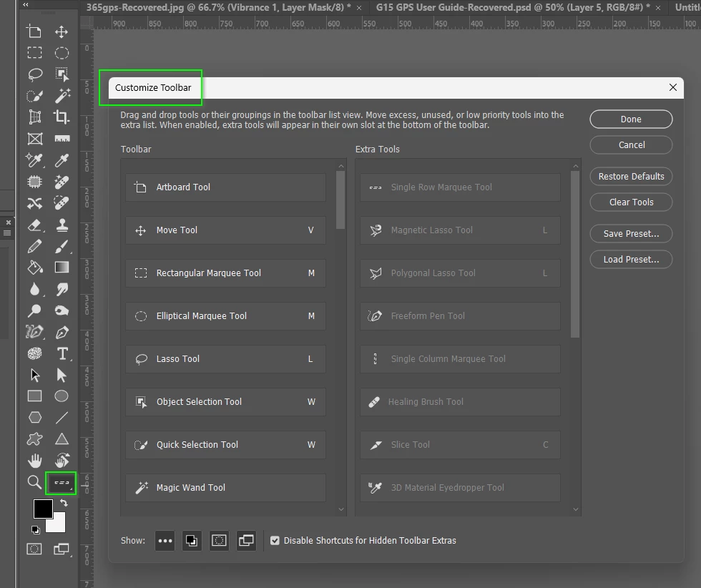The width and height of the screenshot is (701, 588).
Task: Select the Polygon hexagon shape tool icon
Action: click(x=35, y=418)
